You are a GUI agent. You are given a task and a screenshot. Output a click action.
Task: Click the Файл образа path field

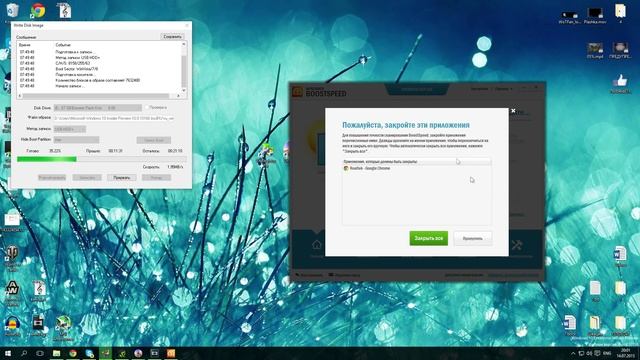(x=114, y=118)
